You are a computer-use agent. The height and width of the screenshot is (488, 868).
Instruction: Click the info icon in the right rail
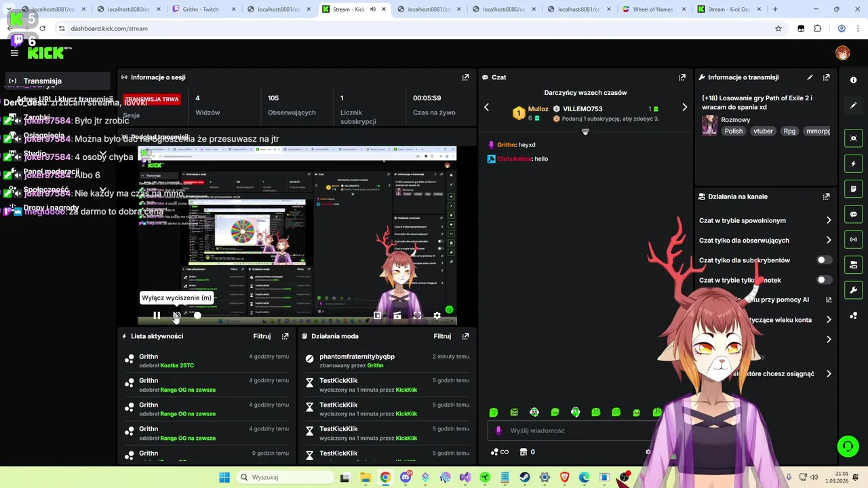coord(853,80)
